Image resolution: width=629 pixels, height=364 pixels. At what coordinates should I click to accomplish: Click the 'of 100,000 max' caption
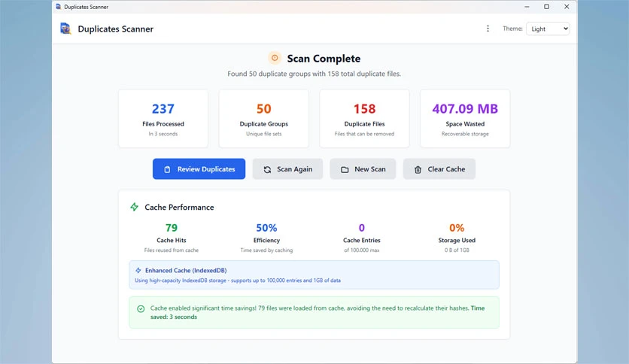(x=361, y=250)
